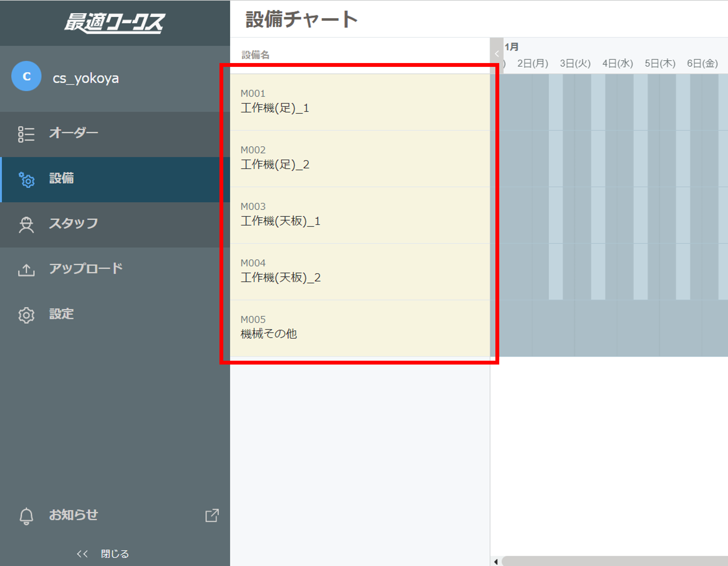Open the オーダー menu item

pyautogui.click(x=115, y=134)
